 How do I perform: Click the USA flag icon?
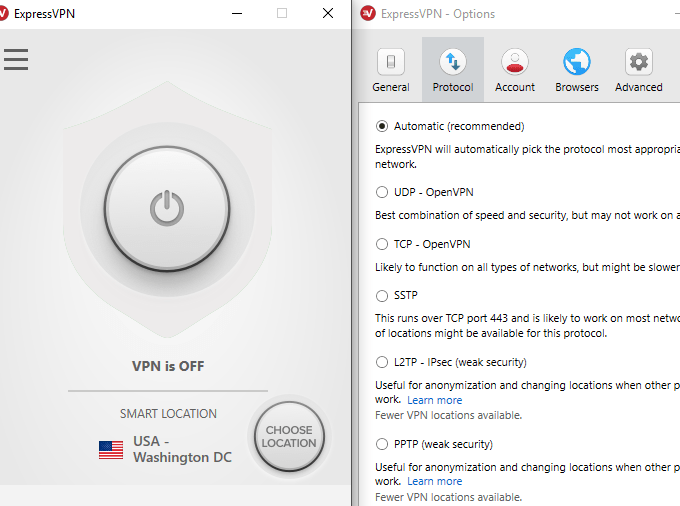pos(111,449)
